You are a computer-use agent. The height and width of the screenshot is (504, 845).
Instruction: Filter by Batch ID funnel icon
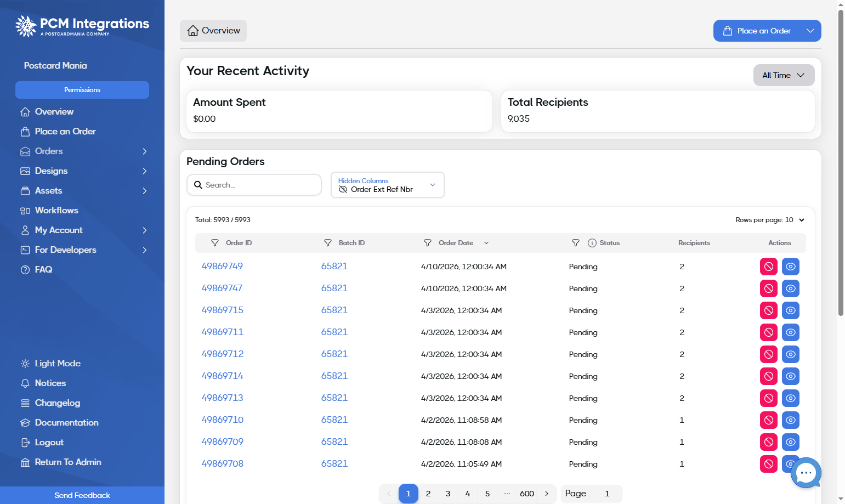(x=328, y=243)
